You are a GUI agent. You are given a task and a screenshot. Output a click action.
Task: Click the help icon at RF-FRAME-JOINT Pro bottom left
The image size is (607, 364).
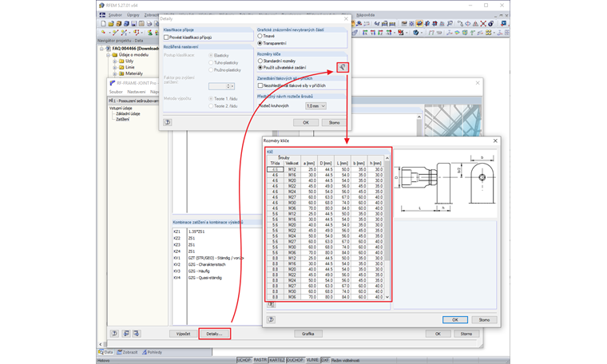(114, 334)
